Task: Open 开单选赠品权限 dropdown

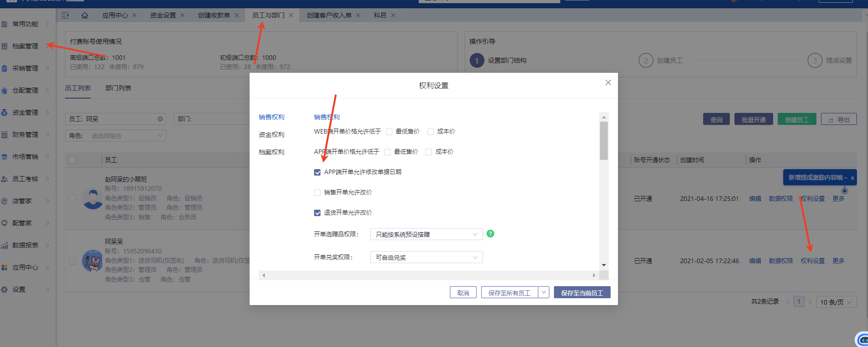Action: tap(426, 234)
